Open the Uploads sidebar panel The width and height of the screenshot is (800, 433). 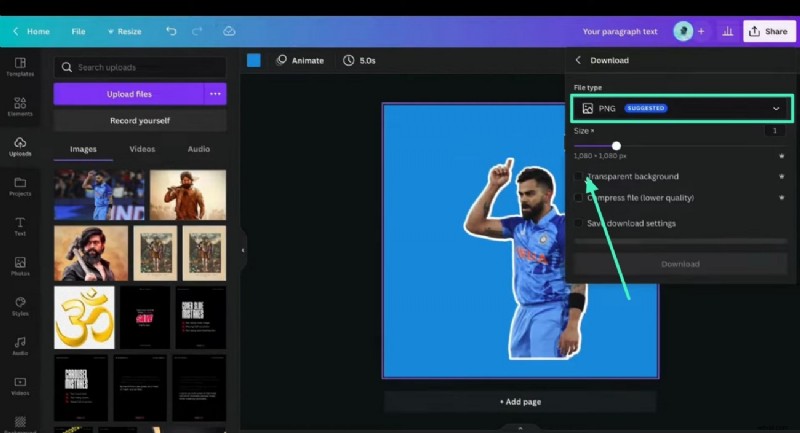20,146
